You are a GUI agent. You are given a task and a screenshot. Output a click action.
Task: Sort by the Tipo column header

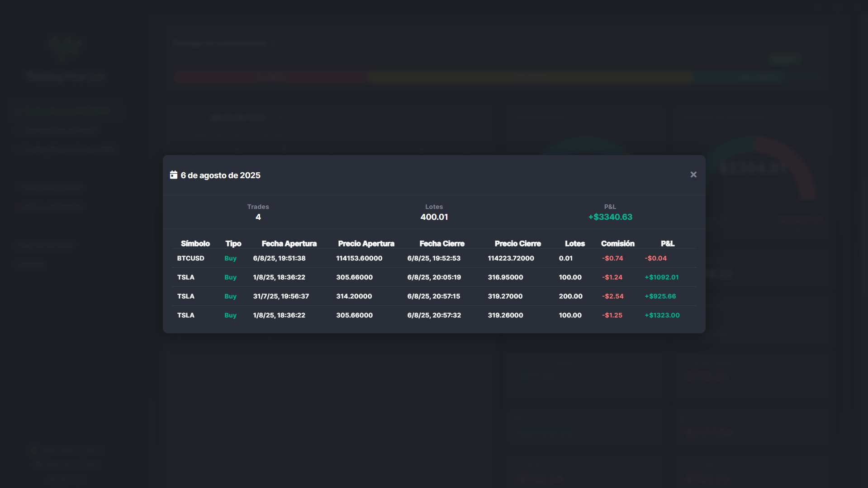point(233,244)
